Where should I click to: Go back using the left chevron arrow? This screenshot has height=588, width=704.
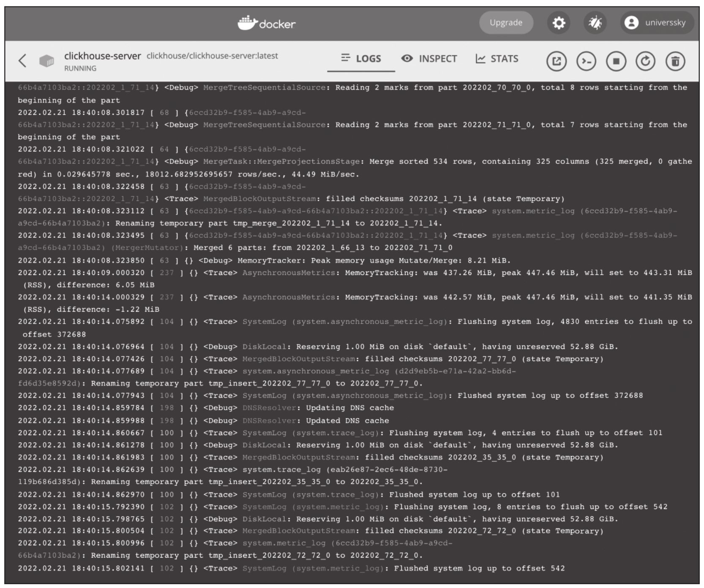click(x=23, y=61)
